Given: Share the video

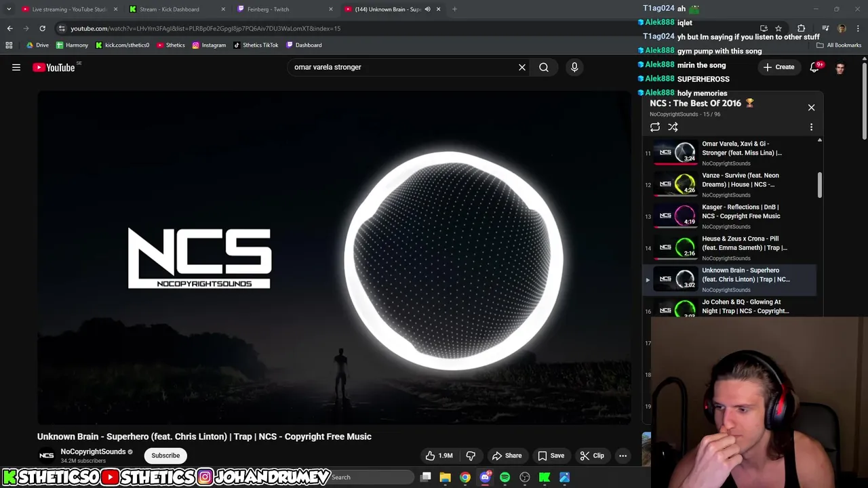Looking at the screenshot, I should pos(507,455).
